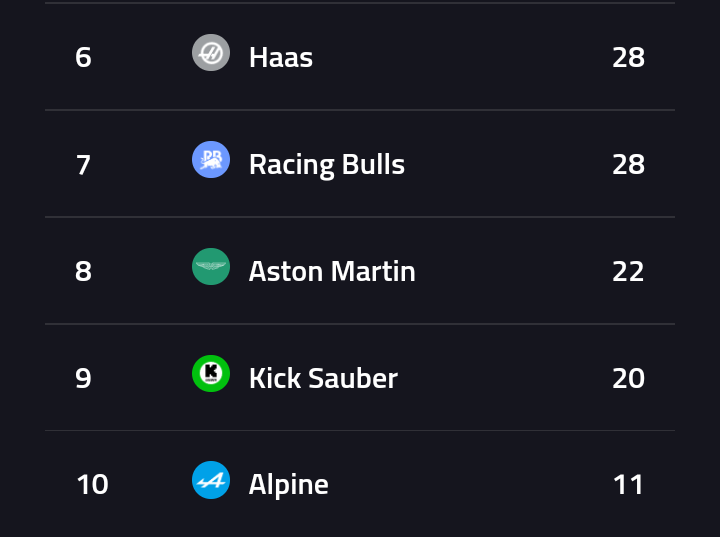Click the Racing Bulls logo icon
Viewport: 720px width, 537px height.
tap(211, 160)
